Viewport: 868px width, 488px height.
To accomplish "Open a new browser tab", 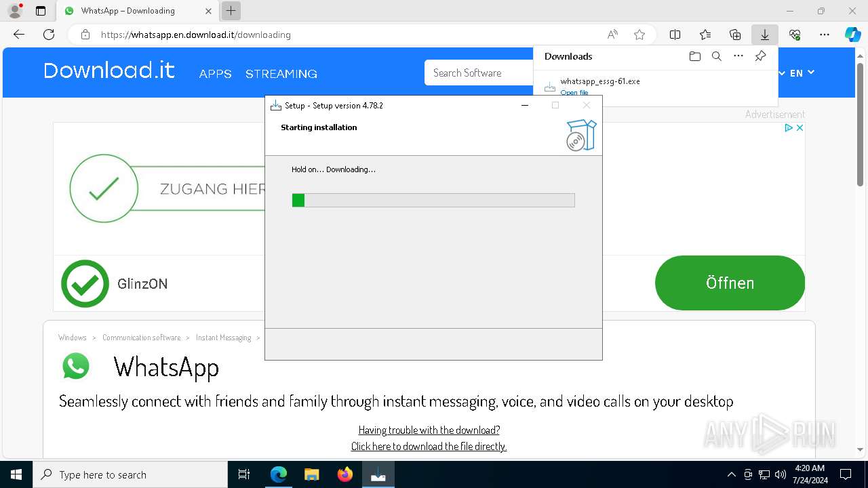I will point(231,11).
